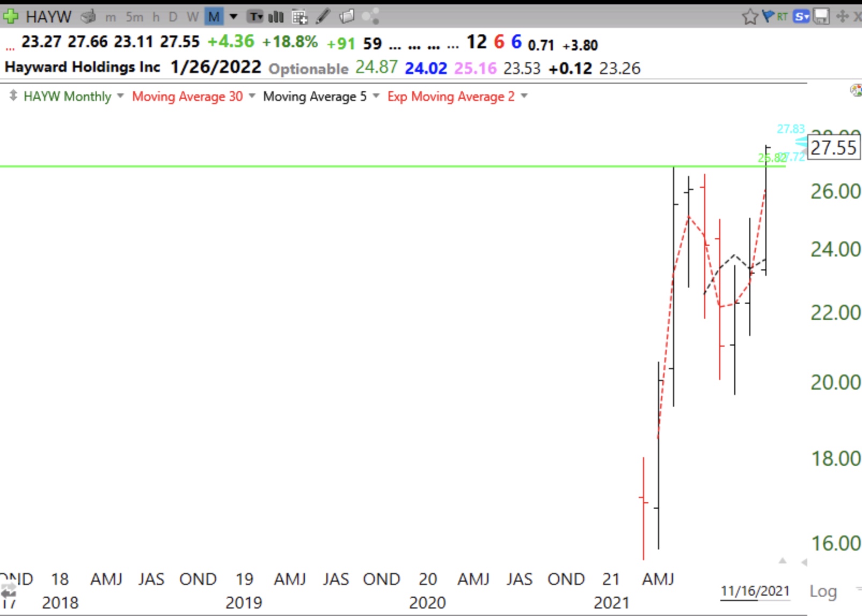Toggle the Log scale option
The image size is (862, 616).
[823, 591]
